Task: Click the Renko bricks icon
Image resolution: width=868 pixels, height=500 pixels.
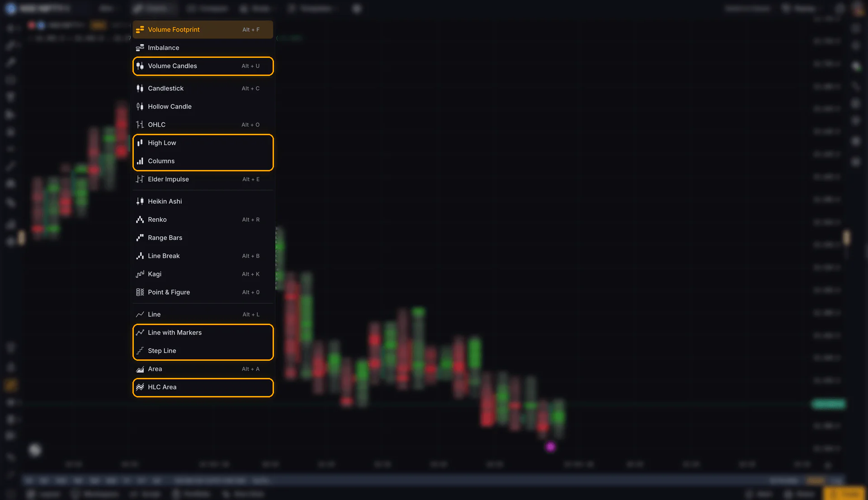Action: pyautogui.click(x=140, y=219)
